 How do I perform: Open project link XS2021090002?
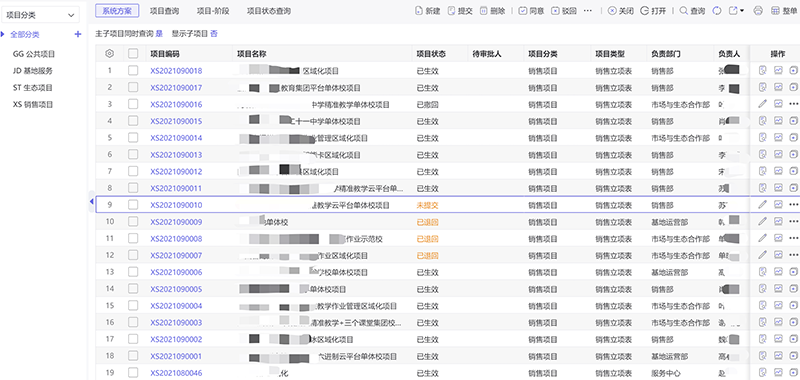click(176, 339)
